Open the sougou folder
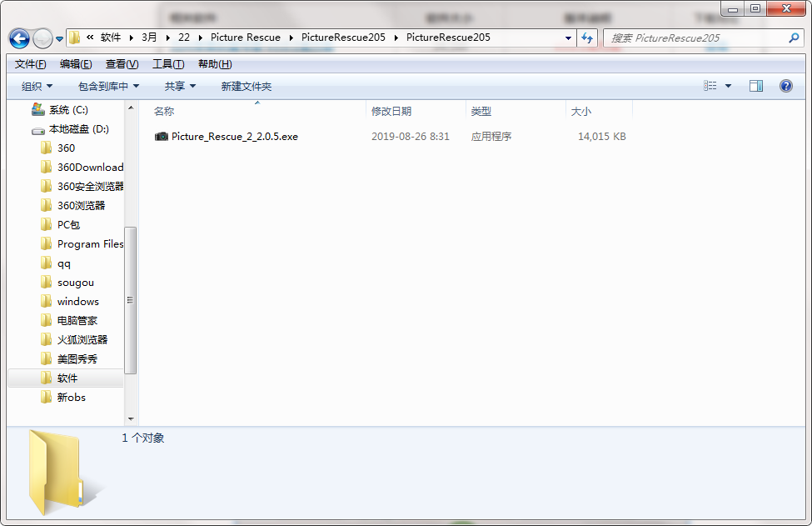Screen dimensions: 812x526 pyautogui.click(x=76, y=283)
